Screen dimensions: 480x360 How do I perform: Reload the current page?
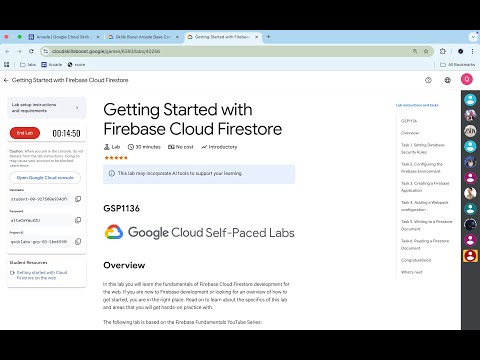tap(31, 51)
